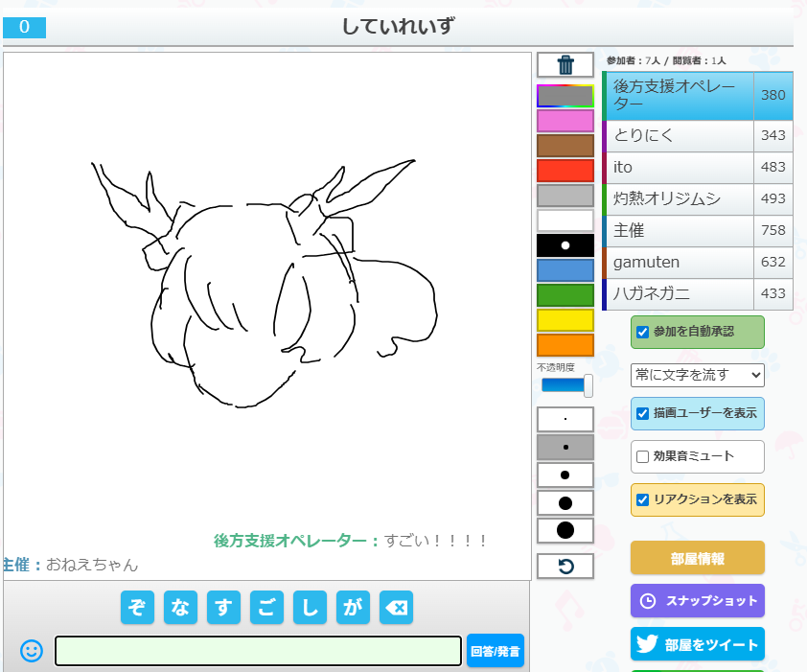Uncheck 描画ユーザーを表示 checkbox
807x672 pixels.
tap(643, 413)
